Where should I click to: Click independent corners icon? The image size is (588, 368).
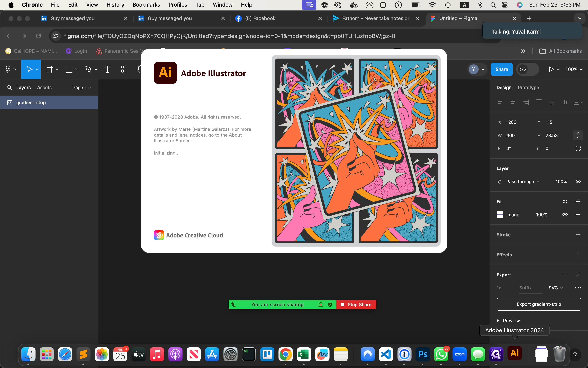click(x=578, y=148)
